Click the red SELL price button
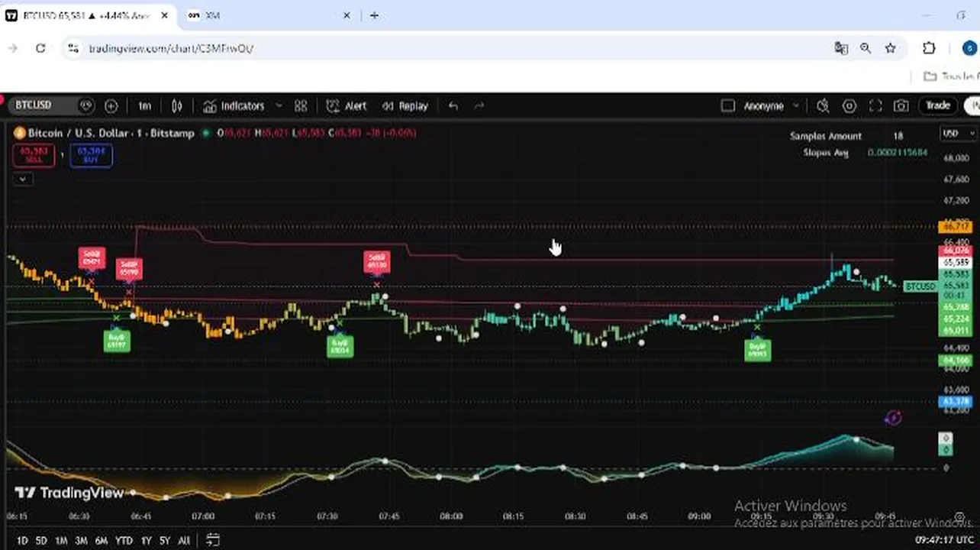This screenshot has width=980, height=550. click(x=34, y=155)
